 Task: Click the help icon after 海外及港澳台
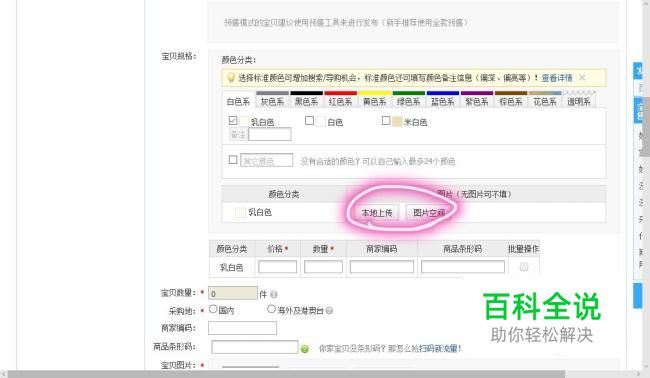[x=329, y=310]
